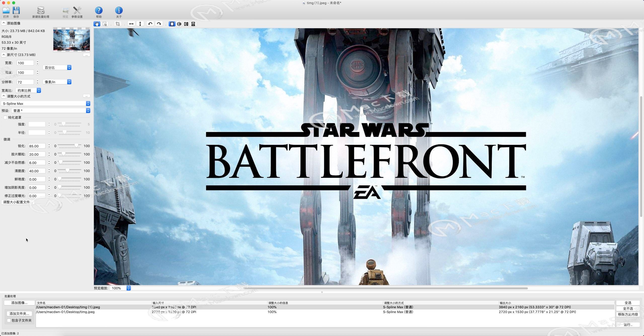This screenshot has height=336, width=644.
Task: Click the 预览 (Preview) toolbar icon
Action: (x=65, y=10)
